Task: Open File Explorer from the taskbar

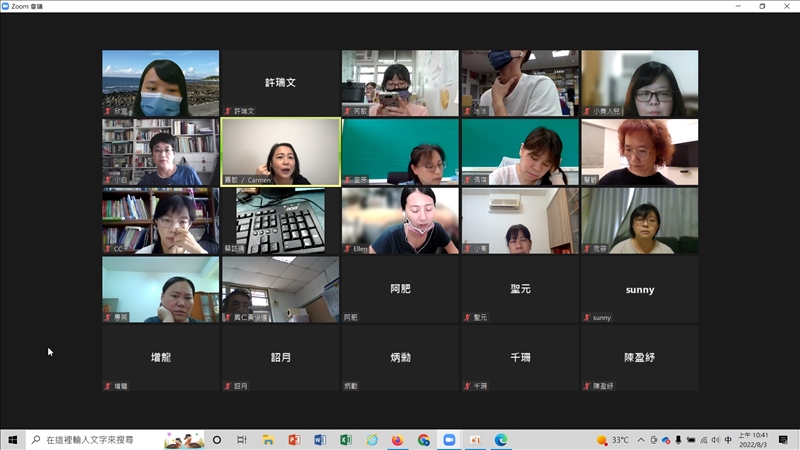Action: 268,440
